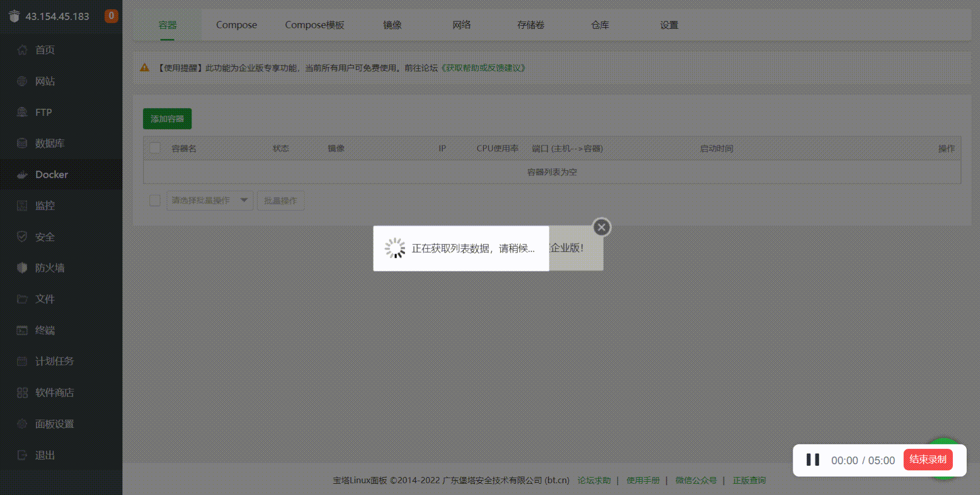Viewport: 980px width, 495px height.
Task: Click the 软件商店 grid icon
Action: 22,393
